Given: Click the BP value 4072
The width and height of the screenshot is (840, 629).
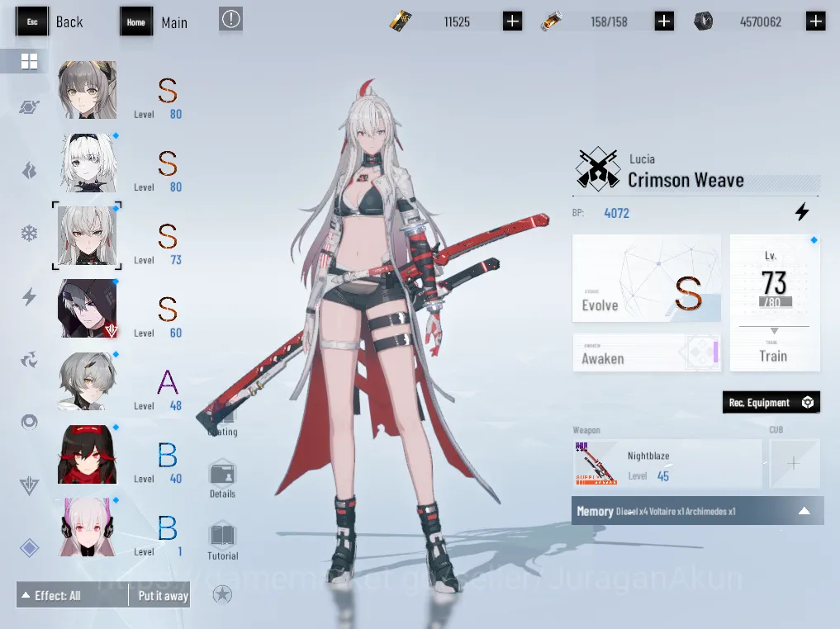Looking at the screenshot, I should point(617,213).
